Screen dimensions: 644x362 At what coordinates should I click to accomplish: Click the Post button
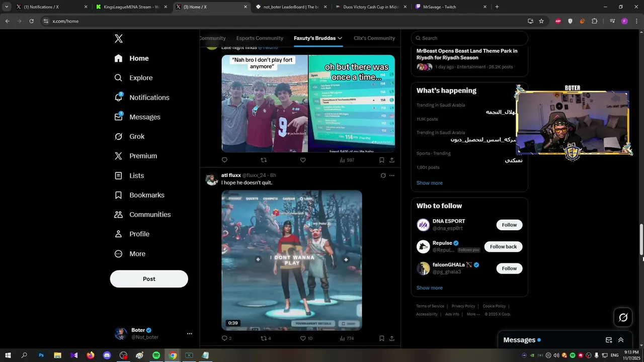click(x=149, y=279)
